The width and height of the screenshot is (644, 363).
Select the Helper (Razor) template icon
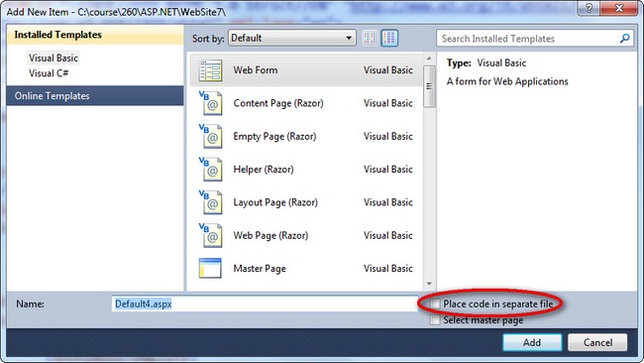[x=210, y=169]
